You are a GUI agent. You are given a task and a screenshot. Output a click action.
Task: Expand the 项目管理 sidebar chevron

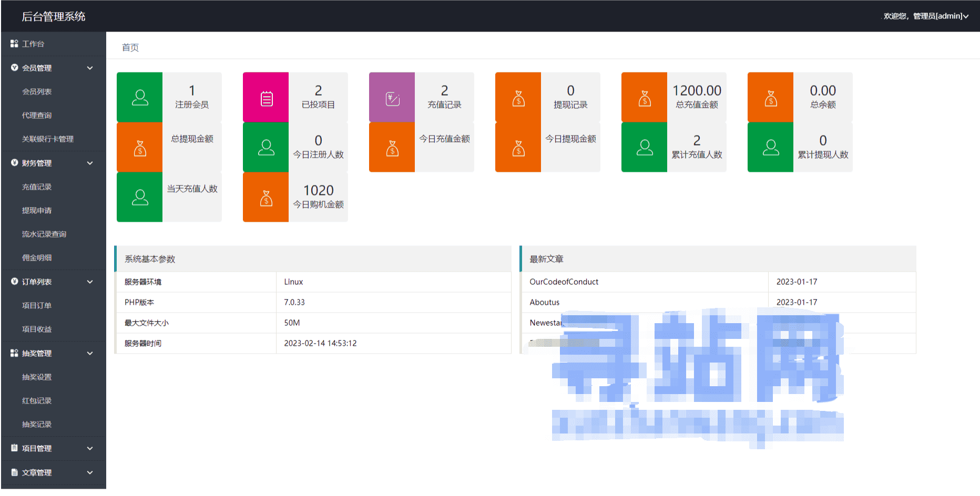tap(90, 448)
